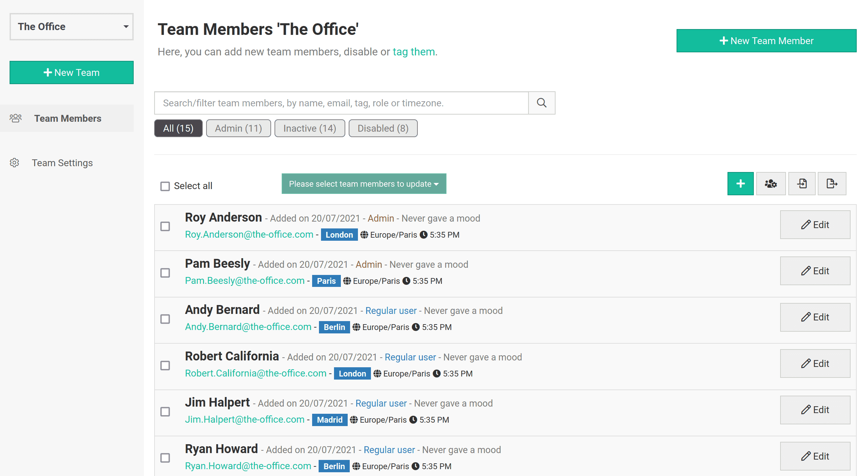Click the export team members icon
Viewport: 868px width, 476px height.
tap(831, 184)
